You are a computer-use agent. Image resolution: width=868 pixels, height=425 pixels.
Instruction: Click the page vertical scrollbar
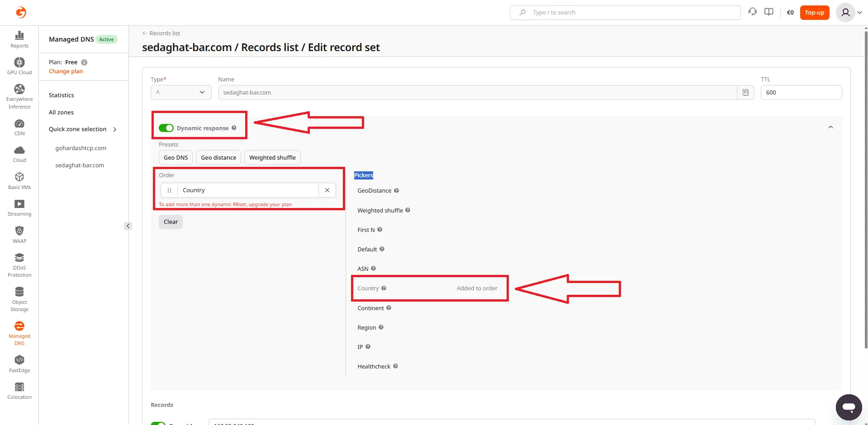pyautogui.click(x=865, y=181)
